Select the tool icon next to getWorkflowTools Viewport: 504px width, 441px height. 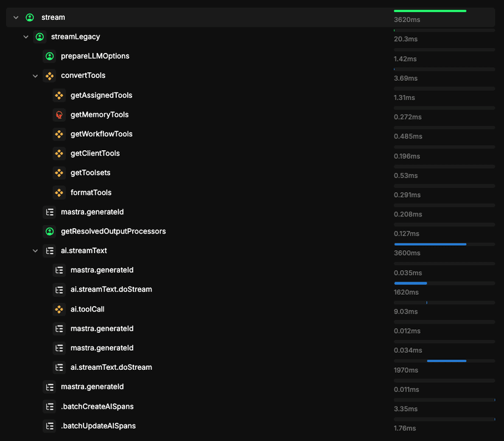pos(59,134)
